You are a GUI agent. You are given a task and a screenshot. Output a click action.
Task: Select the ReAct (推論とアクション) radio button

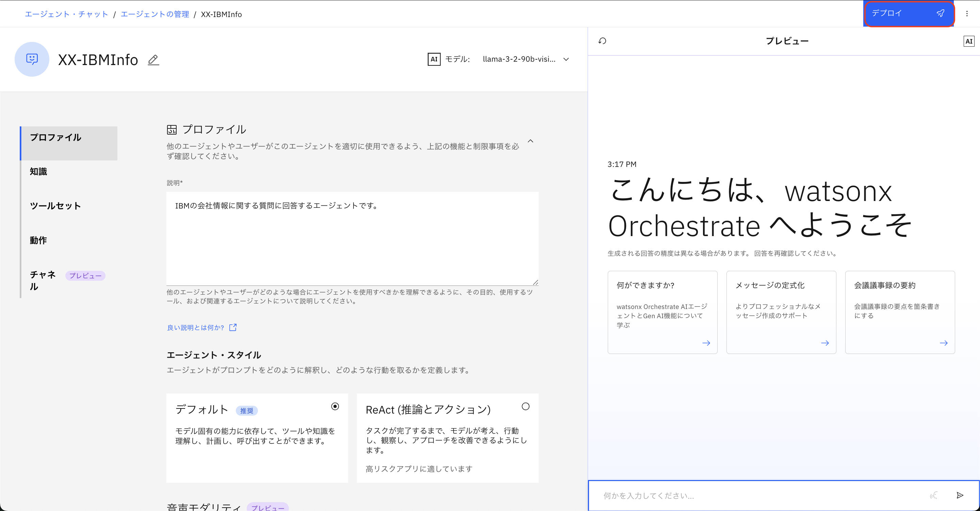pyautogui.click(x=525, y=406)
